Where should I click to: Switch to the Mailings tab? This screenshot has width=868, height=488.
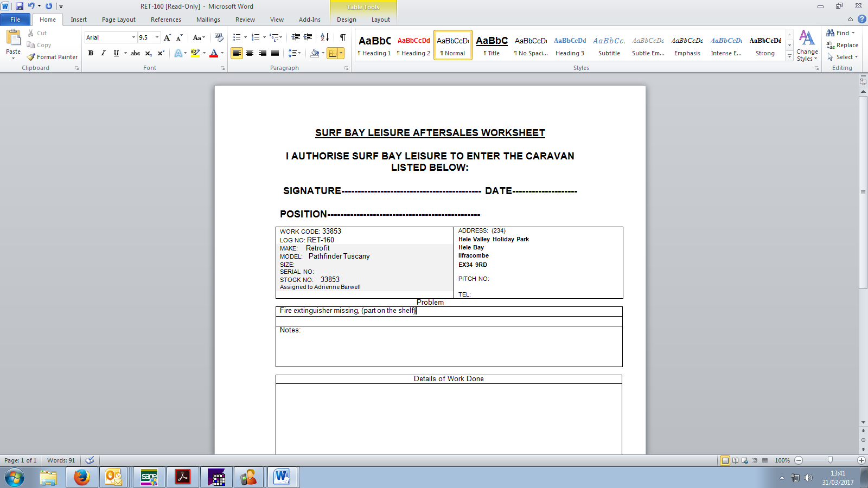[208, 20]
